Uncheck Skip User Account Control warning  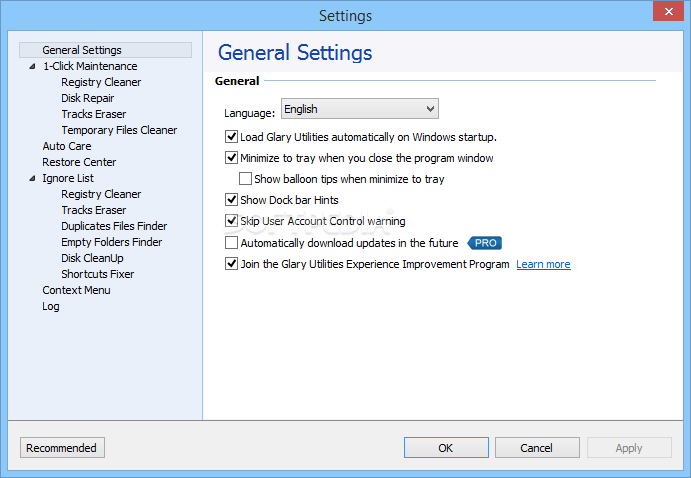point(231,221)
